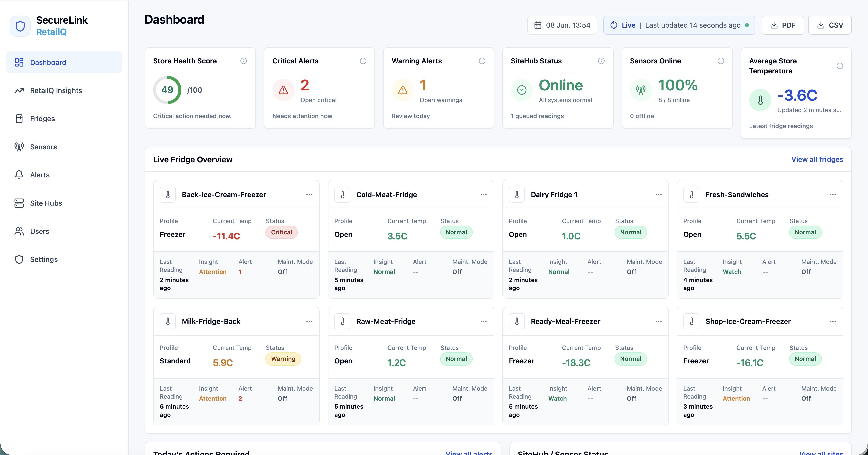Screen dimensions: 868x455
Task: Click the orange warning triangle icon
Action: [x=403, y=90]
